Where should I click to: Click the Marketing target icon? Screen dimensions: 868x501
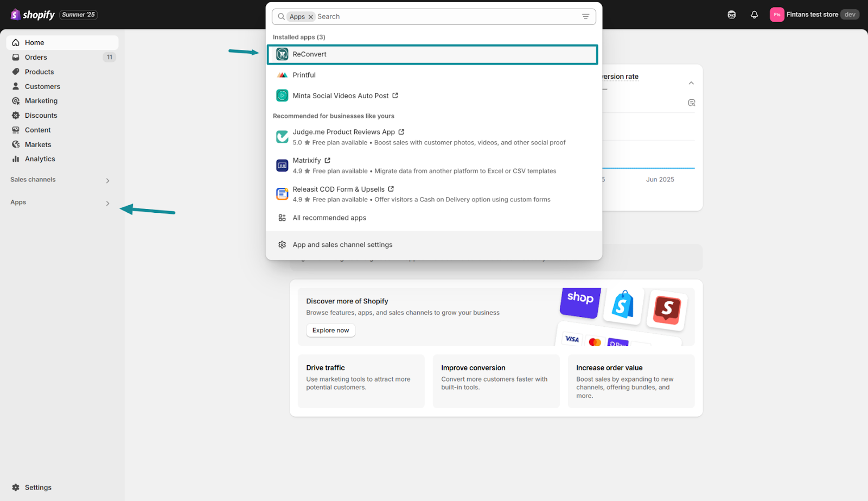[16, 101]
